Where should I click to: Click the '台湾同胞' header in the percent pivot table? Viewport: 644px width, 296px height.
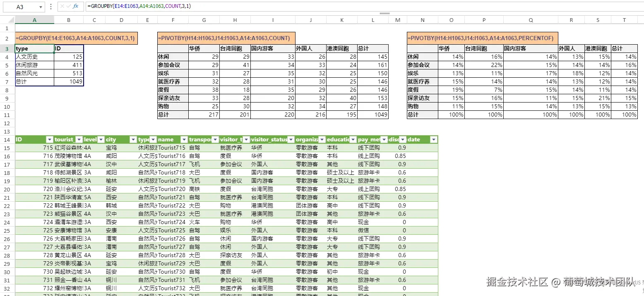tap(483, 49)
